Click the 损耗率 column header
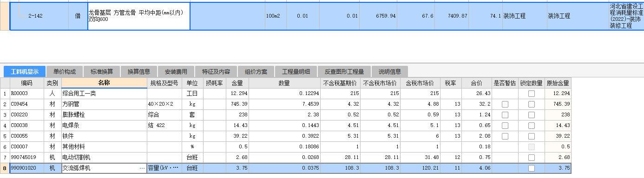 (214, 83)
